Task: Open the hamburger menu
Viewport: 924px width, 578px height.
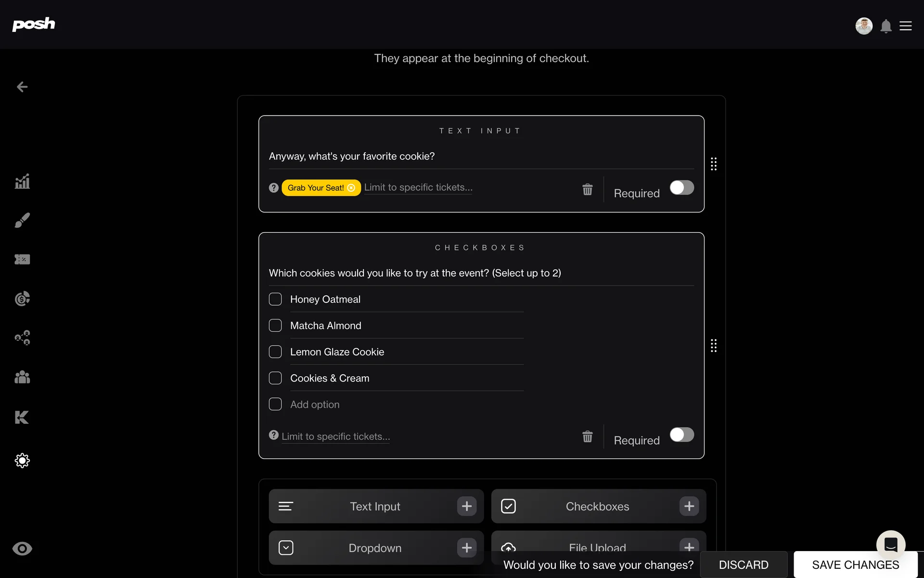Action: click(x=906, y=26)
